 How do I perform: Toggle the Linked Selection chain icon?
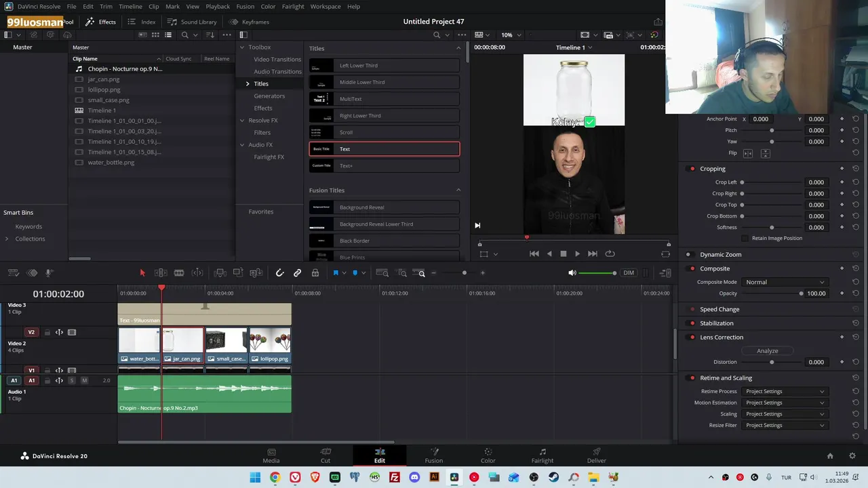click(297, 272)
